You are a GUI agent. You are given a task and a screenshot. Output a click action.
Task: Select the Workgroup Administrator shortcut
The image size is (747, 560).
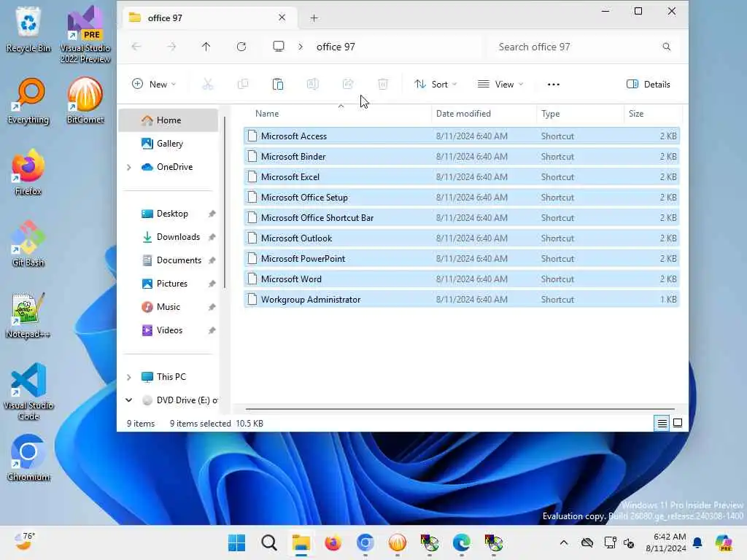tap(462, 300)
